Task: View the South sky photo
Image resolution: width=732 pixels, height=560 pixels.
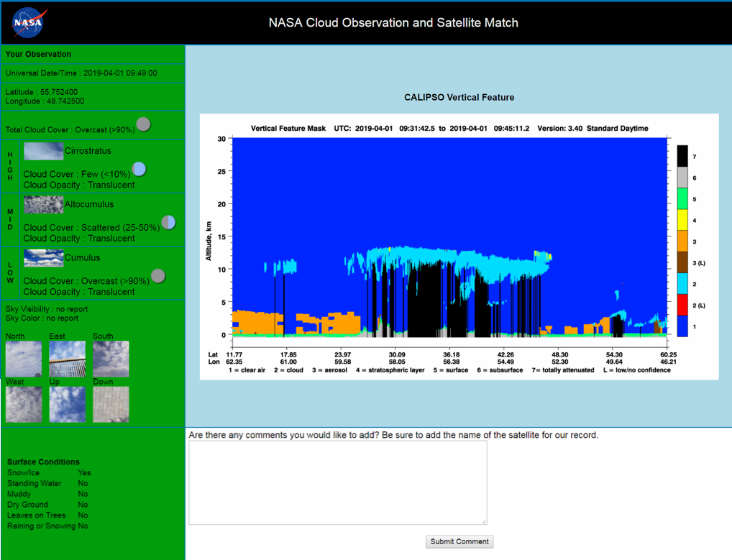Action: [111, 359]
